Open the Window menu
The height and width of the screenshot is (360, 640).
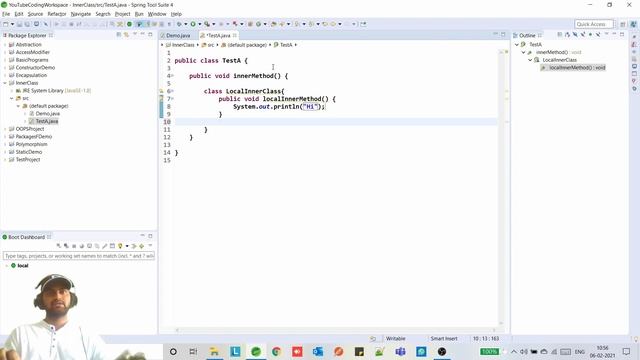click(157, 14)
